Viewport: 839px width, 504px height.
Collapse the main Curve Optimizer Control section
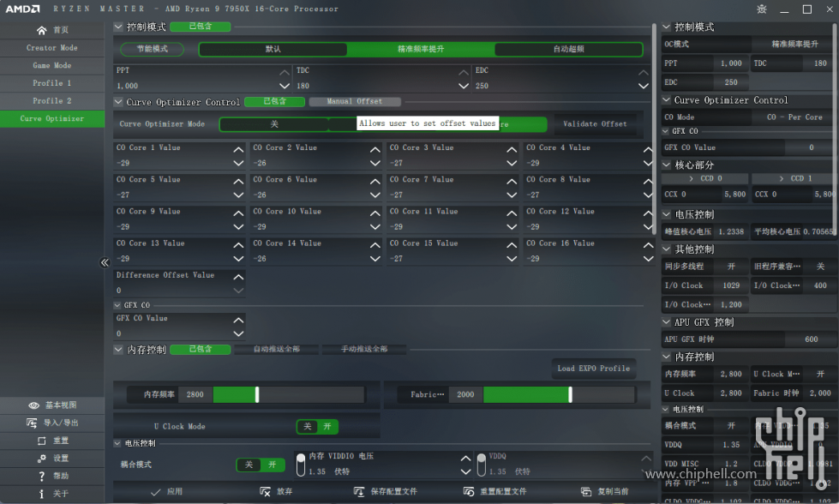[x=118, y=102]
